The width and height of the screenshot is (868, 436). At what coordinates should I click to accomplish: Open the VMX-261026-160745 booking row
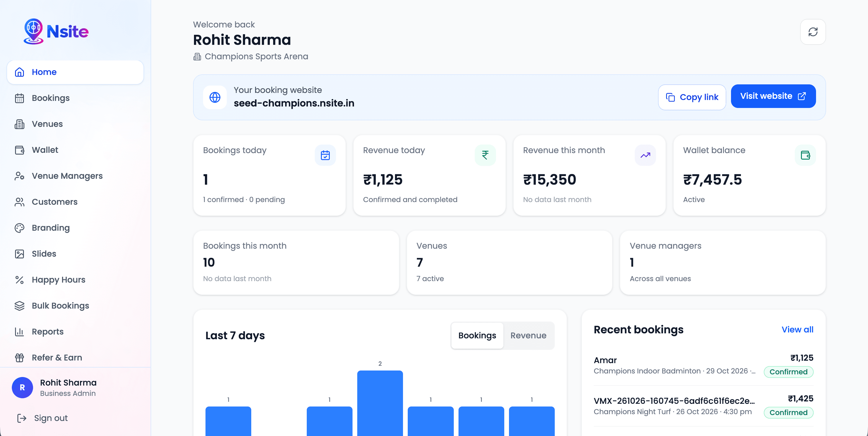[x=704, y=406]
